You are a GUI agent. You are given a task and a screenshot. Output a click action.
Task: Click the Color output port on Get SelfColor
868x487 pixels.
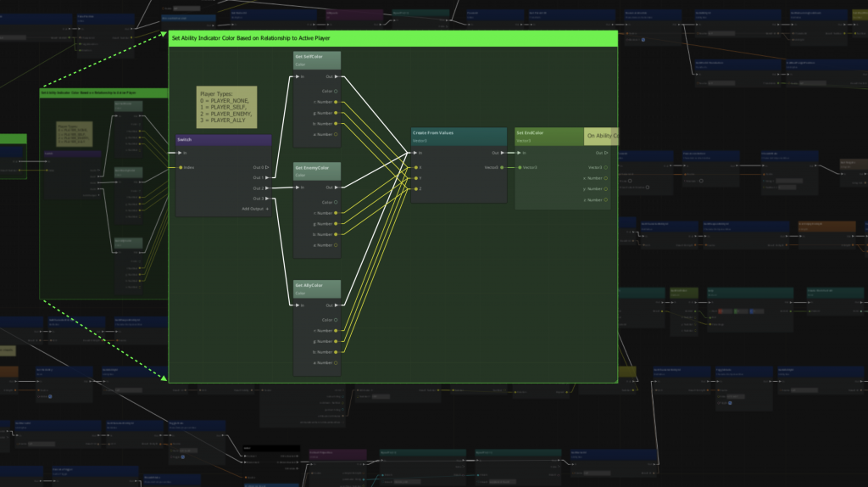point(336,92)
